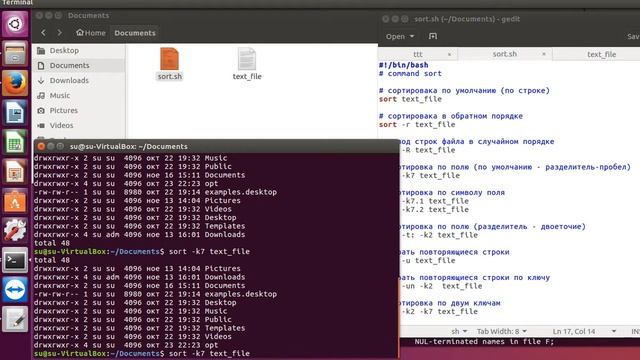Click gedit window title 'sort.sh (~/Documents) - gedit'

[467, 19]
